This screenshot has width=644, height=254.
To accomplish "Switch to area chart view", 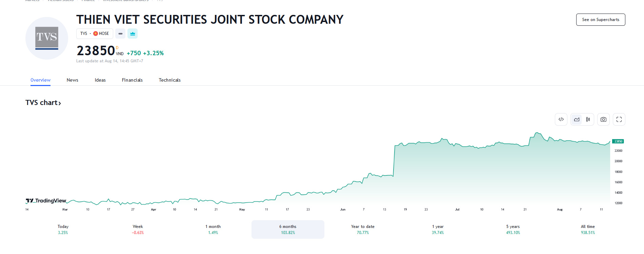I will tap(577, 119).
